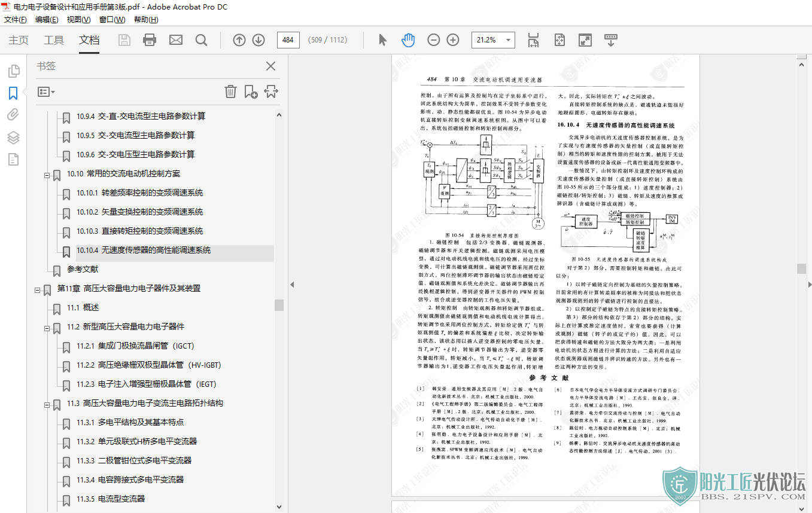Click the document vertical scrollbar thumb
812x513 pixels.
(801, 269)
